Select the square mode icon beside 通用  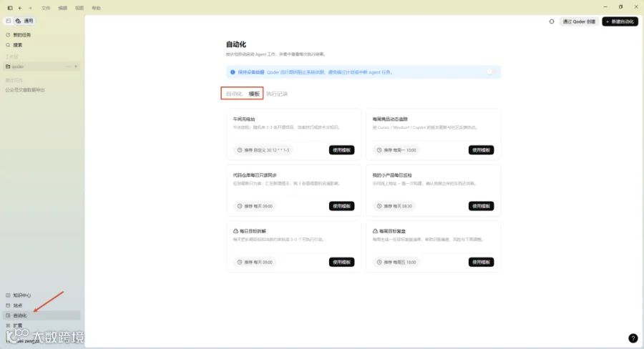[x=8, y=21]
